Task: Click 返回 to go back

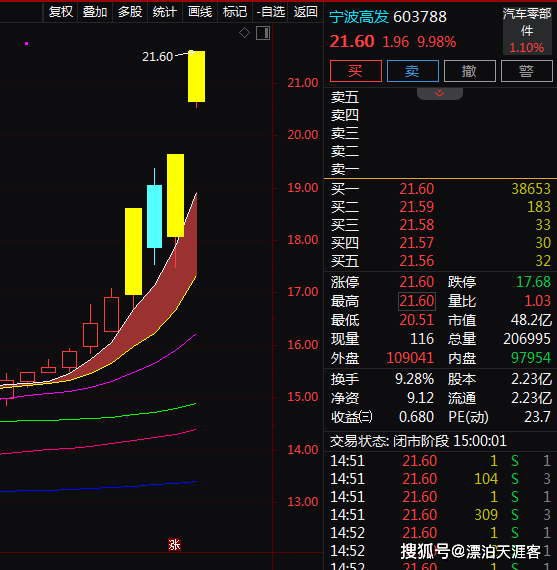Action: pos(305,12)
